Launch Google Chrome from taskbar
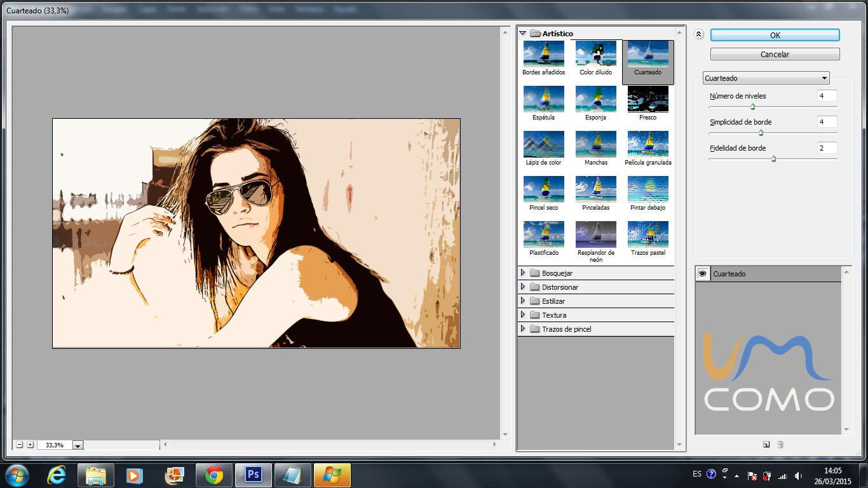The image size is (868, 488). (x=214, y=475)
